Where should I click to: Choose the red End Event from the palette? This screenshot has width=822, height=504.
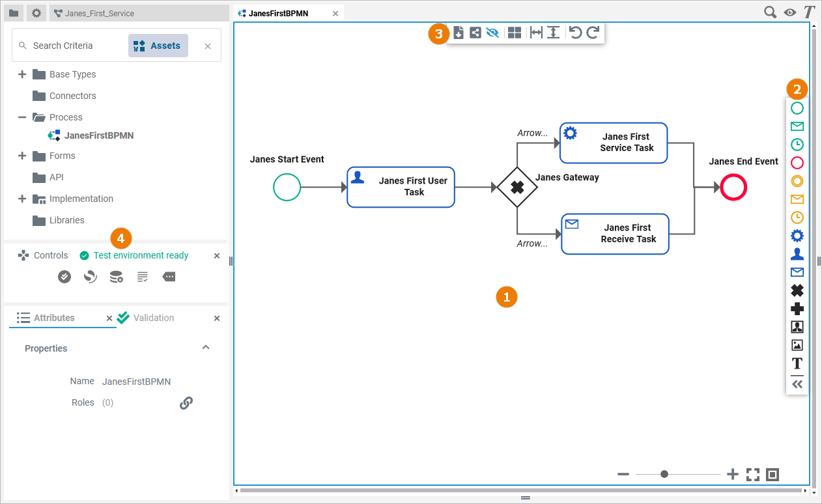[x=797, y=162]
